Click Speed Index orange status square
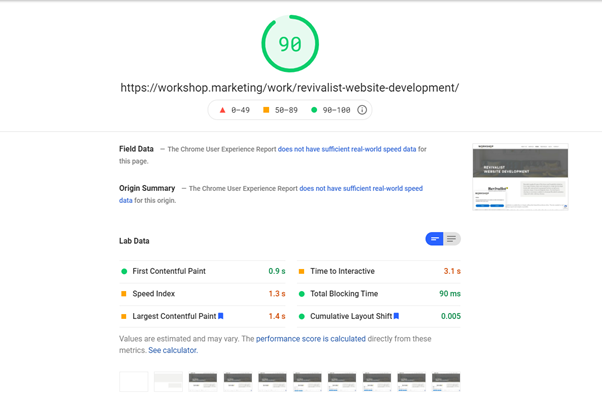This screenshot has width=602, height=398. [x=124, y=294]
